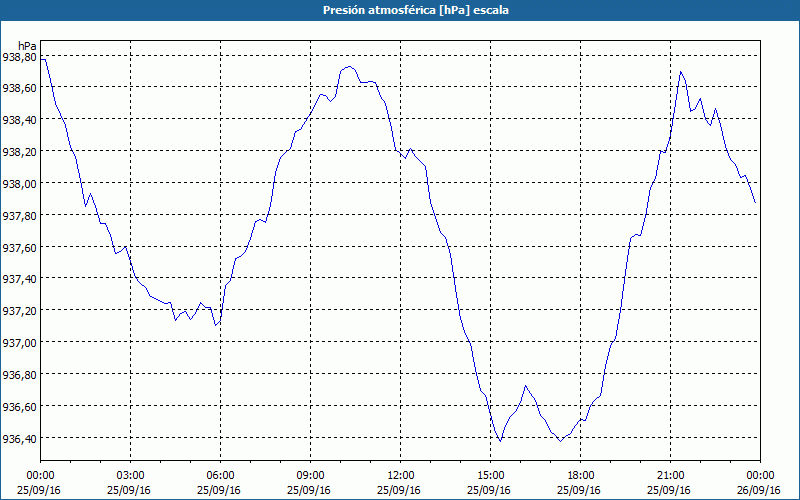Click the 03:00 time label on the x-axis

(131, 476)
